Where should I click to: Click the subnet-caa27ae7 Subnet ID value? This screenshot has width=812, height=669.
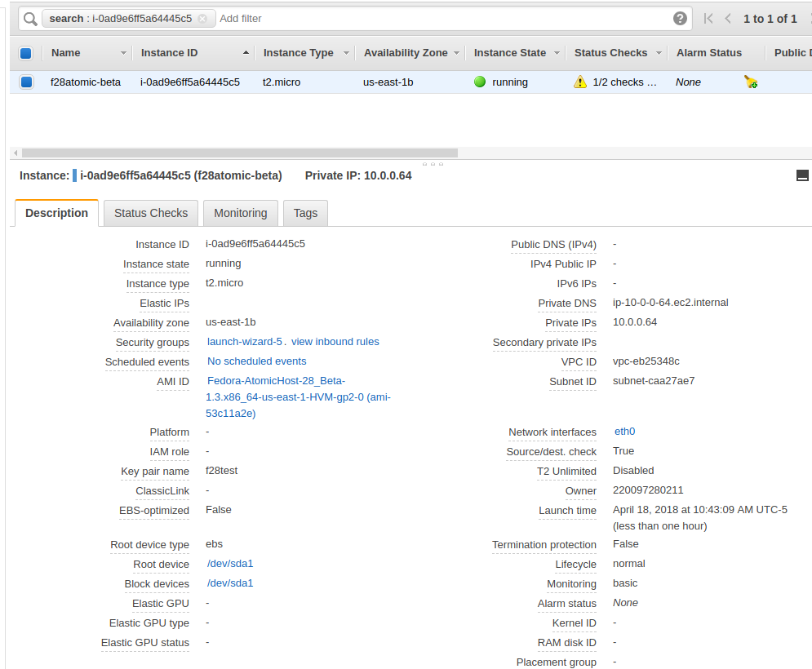[654, 381]
